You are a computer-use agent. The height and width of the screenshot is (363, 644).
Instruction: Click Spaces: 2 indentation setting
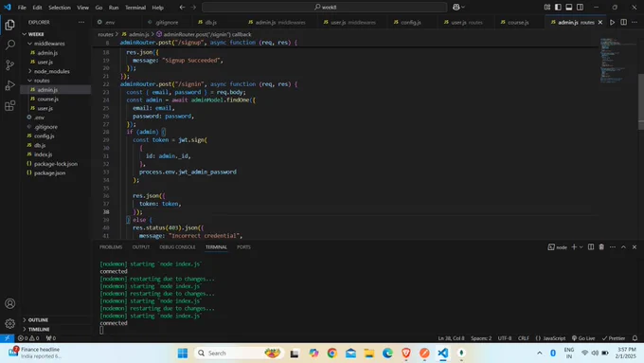[481, 338]
